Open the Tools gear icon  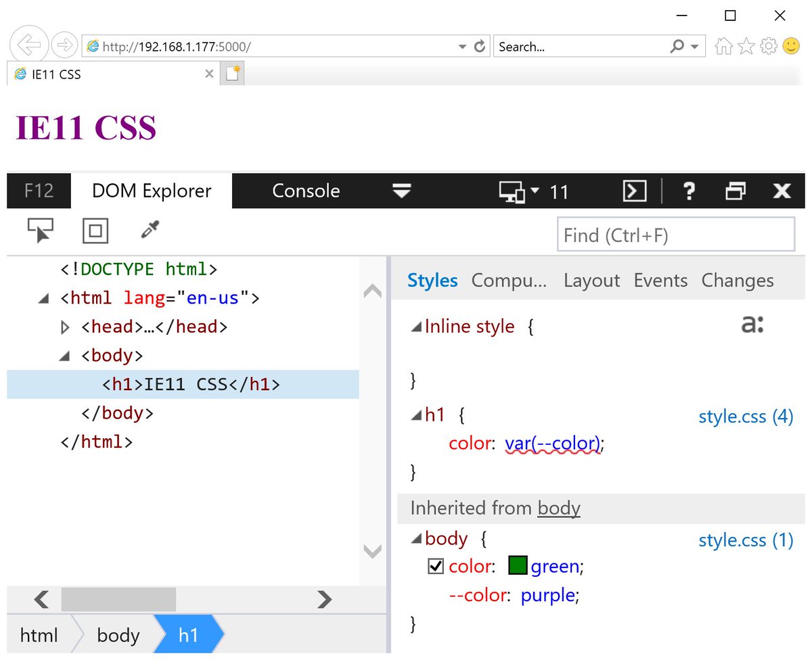769,46
